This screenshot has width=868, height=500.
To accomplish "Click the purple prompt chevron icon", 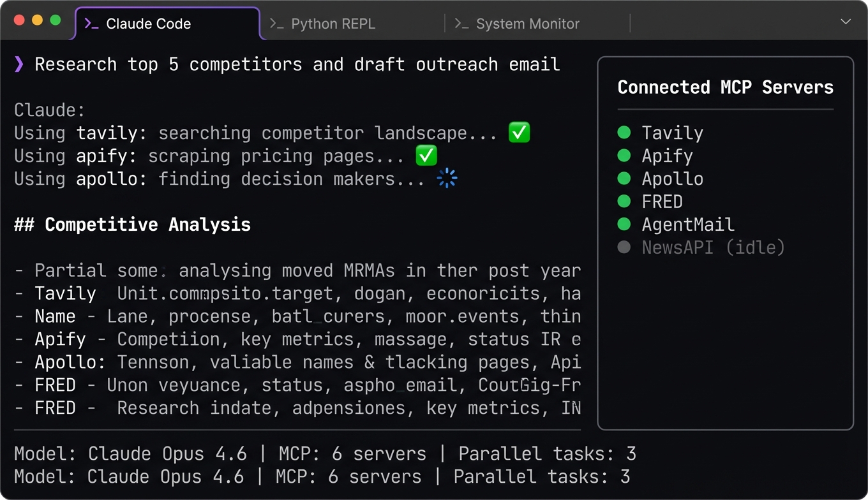I will (19, 64).
